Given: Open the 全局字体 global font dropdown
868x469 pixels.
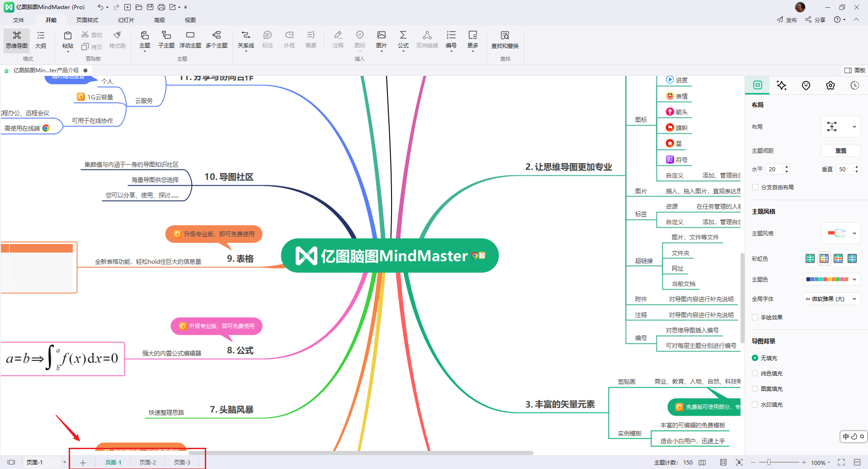Looking at the screenshot, I should coord(830,299).
